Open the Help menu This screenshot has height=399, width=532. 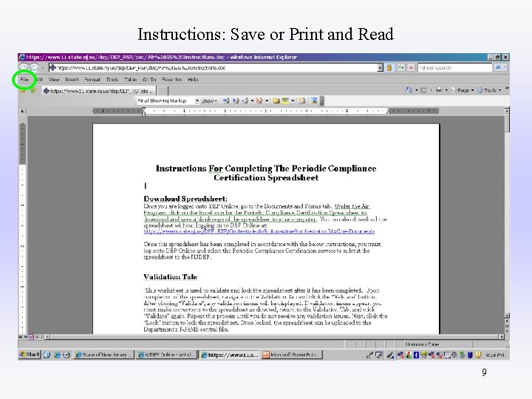(193, 80)
